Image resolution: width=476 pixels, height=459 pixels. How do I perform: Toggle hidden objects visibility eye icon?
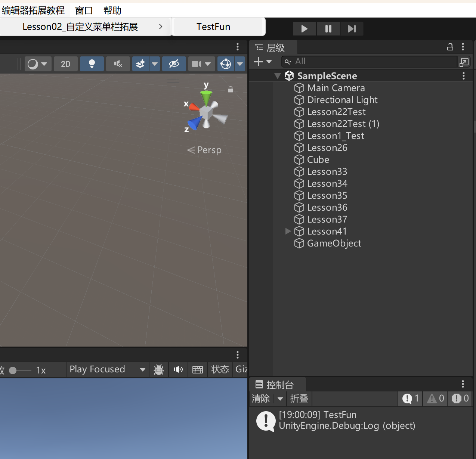[x=174, y=64]
